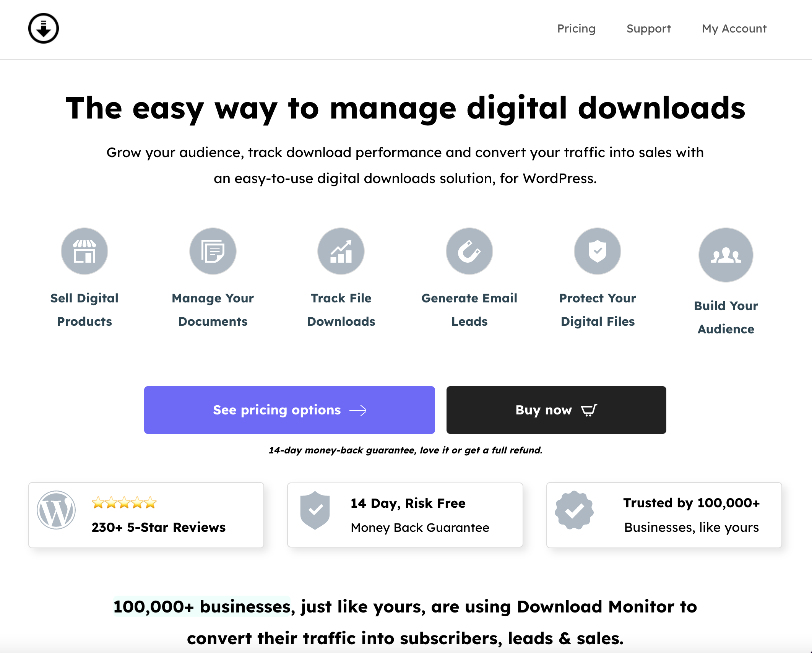Screen dimensions: 812x653
Task: Click the shield icon in Risk Free card
Action: (x=315, y=510)
